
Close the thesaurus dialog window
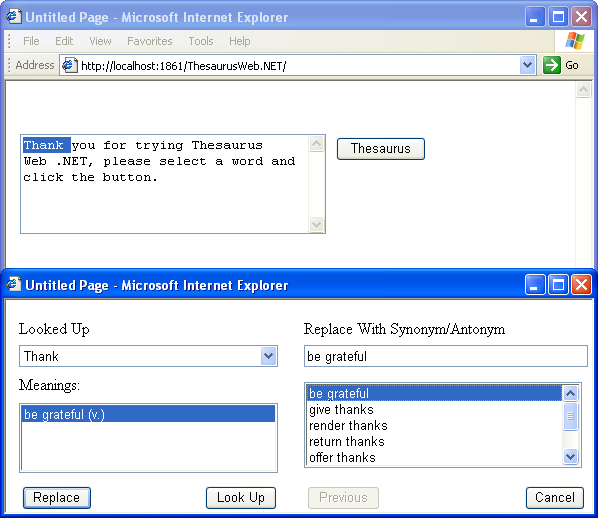click(x=581, y=285)
